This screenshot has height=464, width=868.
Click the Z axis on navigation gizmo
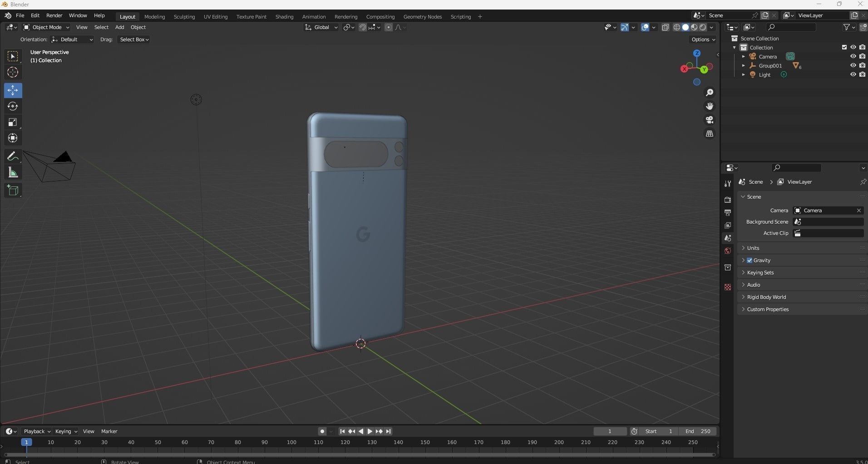click(697, 53)
